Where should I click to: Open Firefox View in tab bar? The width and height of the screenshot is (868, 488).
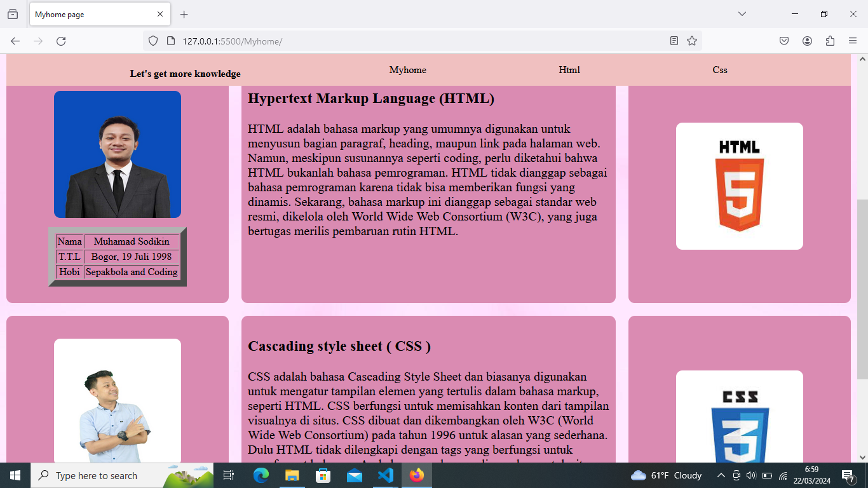pyautogui.click(x=13, y=14)
